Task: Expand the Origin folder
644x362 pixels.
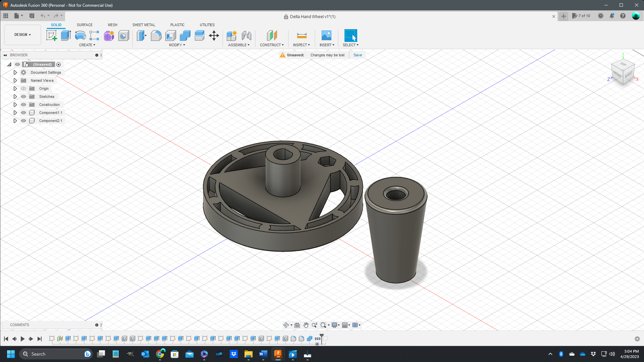Action: [x=15, y=88]
